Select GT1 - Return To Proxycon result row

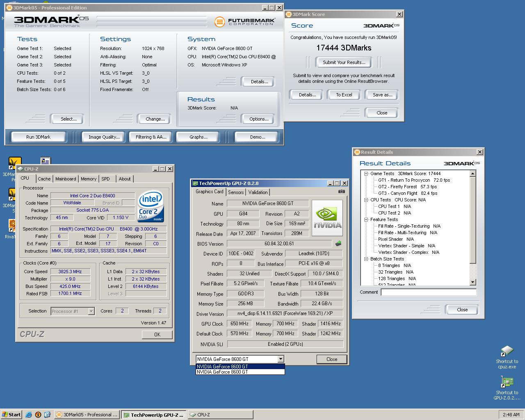(414, 180)
